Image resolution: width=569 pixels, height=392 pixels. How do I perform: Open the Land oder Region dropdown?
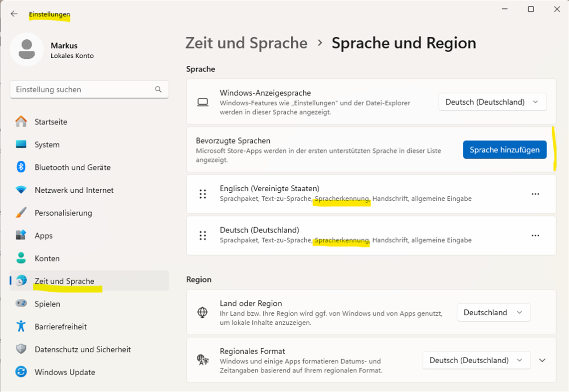493,312
